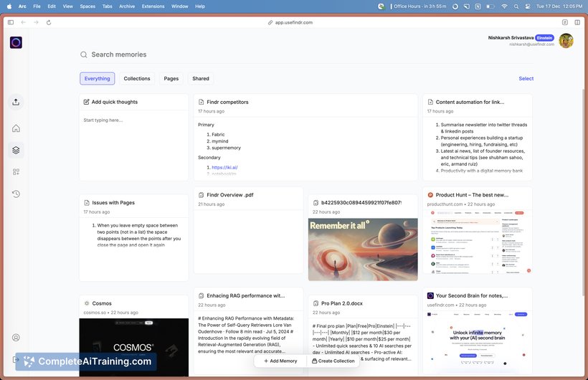
Task: Open the https://iki.ai/ link
Action: point(224,167)
